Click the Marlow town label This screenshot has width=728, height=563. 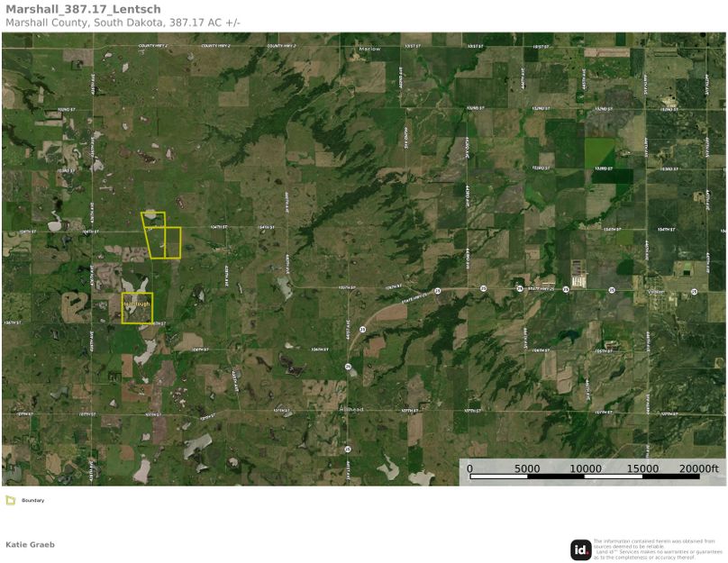(369, 49)
